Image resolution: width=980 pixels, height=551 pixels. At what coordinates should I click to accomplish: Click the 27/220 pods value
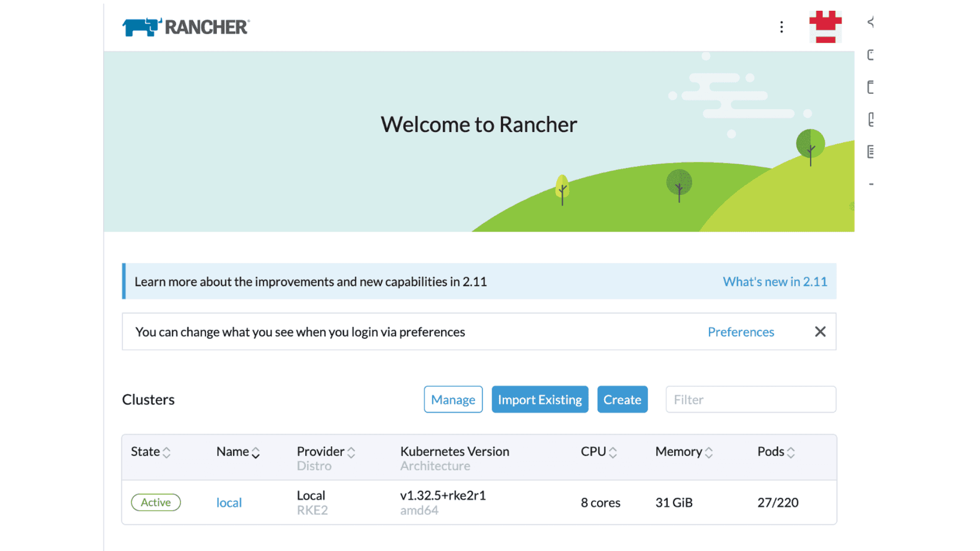(778, 503)
